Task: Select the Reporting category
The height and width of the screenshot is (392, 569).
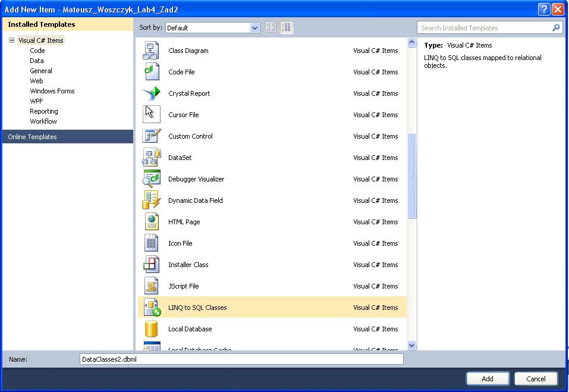Action: click(x=44, y=111)
